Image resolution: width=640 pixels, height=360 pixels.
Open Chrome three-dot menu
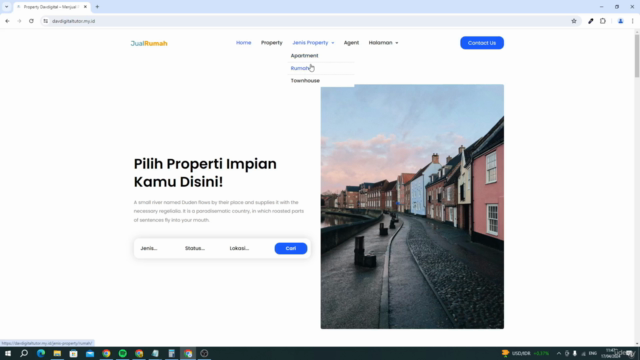tap(632, 21)
